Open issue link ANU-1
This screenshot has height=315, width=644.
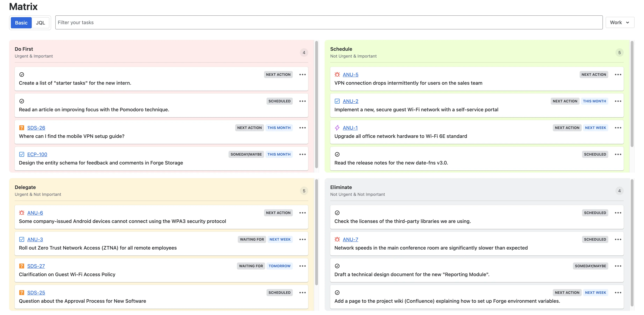pyautogui.click(x=350, y=128)
